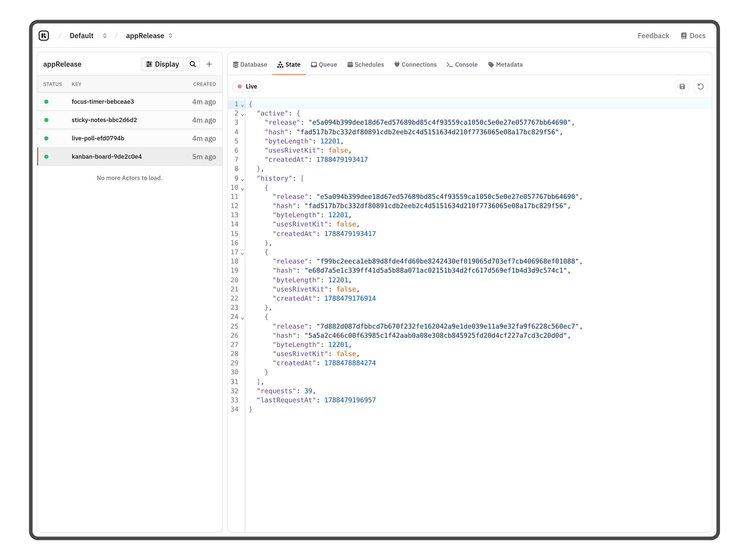Open the Display options button

click(x=162, y=64)
